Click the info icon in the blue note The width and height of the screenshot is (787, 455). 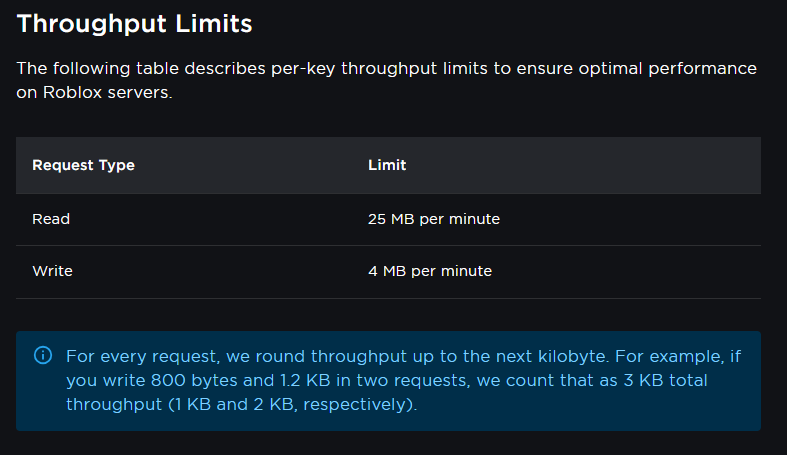43,356
